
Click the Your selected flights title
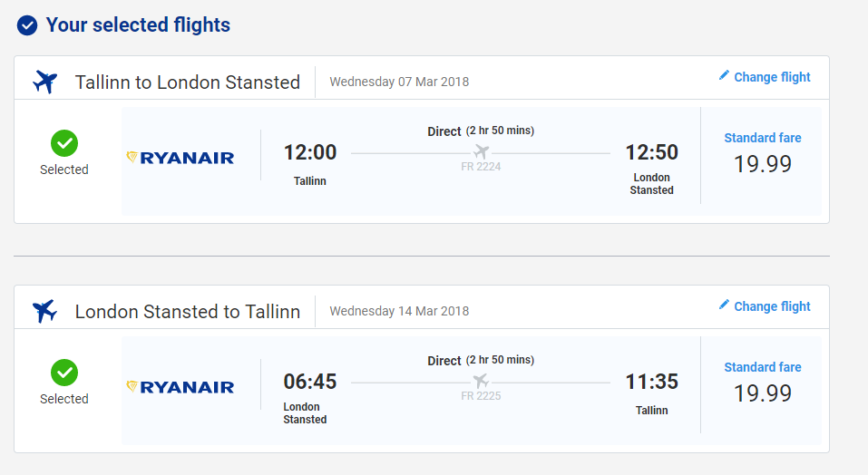pos(138,24)
